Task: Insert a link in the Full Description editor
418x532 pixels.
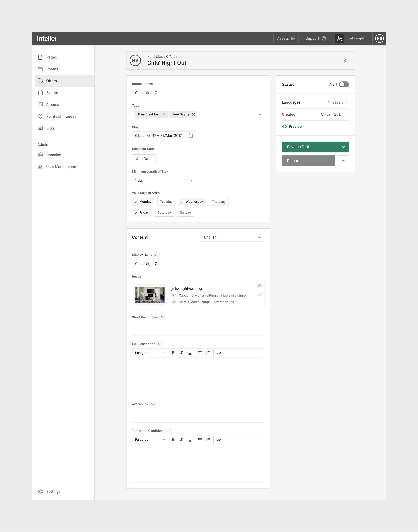Action: click(218, 353)
